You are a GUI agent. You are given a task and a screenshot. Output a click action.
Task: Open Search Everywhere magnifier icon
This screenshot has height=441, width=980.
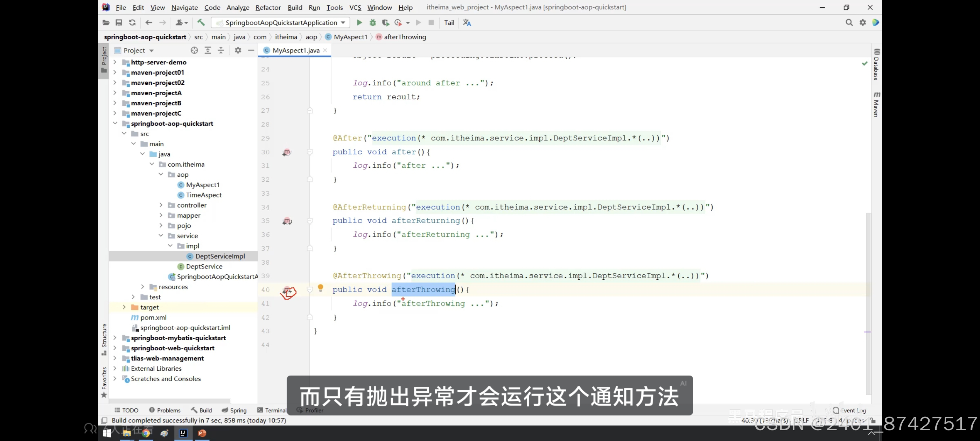tap(849, 22)
